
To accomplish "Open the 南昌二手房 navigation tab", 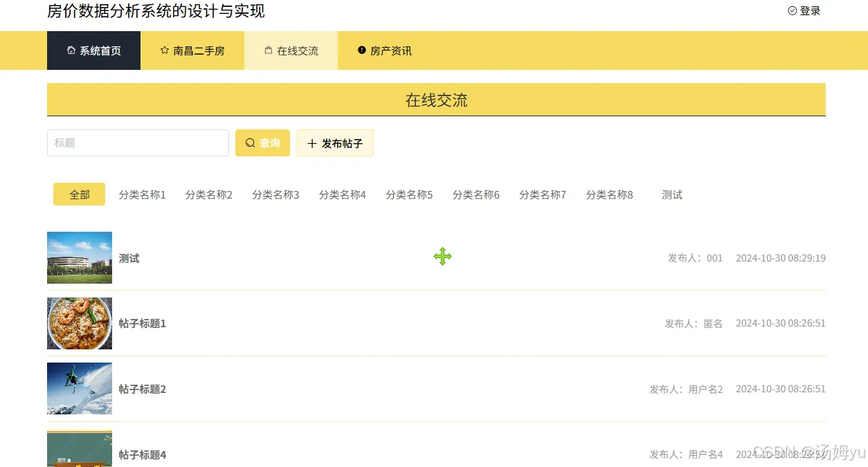I will pyautogui.click(x=192, y=51).
